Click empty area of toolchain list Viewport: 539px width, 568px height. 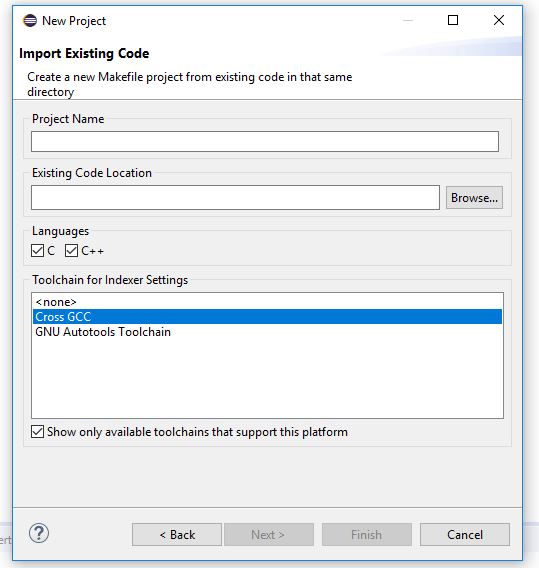point(267,379)
